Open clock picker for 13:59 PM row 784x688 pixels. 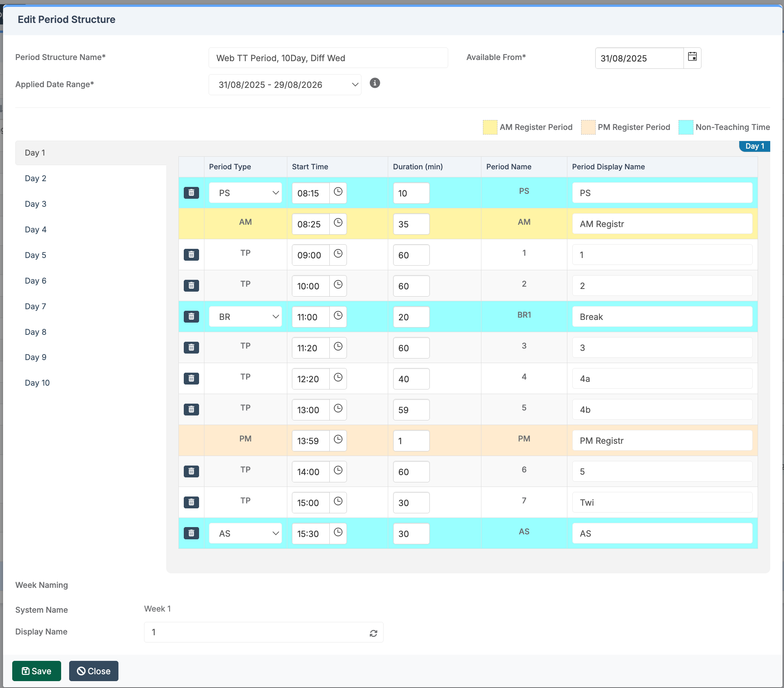tap(337, 440)
